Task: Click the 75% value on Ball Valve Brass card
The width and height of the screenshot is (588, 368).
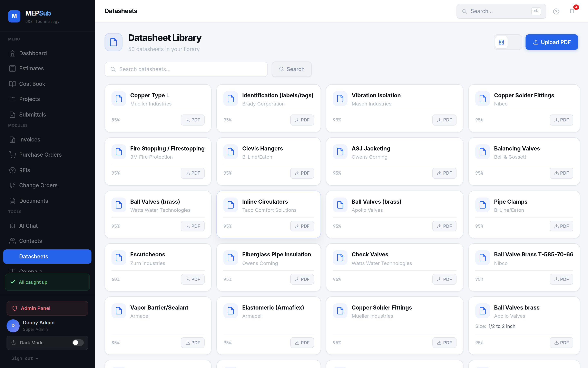Action: pyautogui.click(x=479, y=279)
